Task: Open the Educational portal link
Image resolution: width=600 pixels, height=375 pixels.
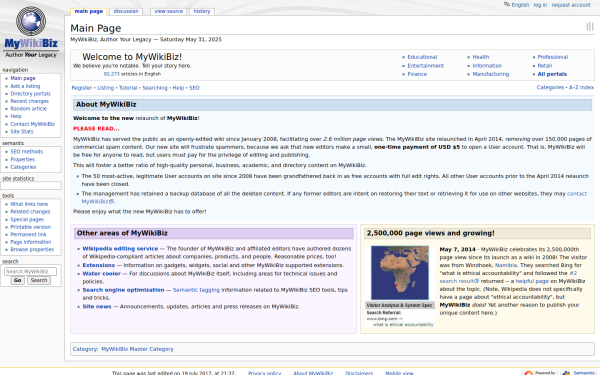Action: [x=422, y=57]
